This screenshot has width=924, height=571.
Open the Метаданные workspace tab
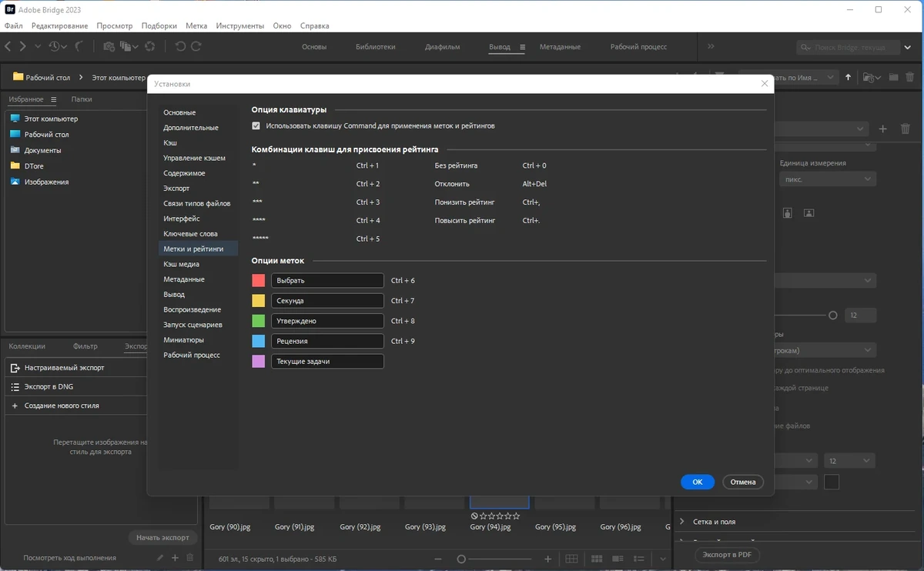(x=560, y=47)
